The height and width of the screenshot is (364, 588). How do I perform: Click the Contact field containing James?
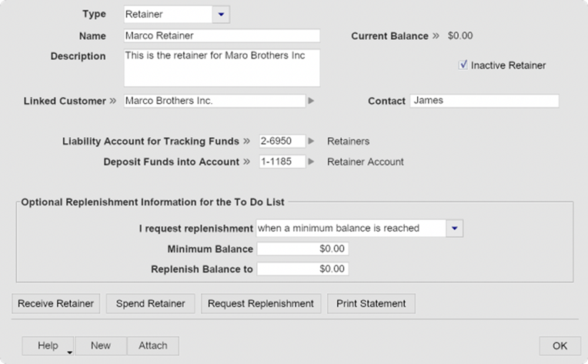pos(483,101)
